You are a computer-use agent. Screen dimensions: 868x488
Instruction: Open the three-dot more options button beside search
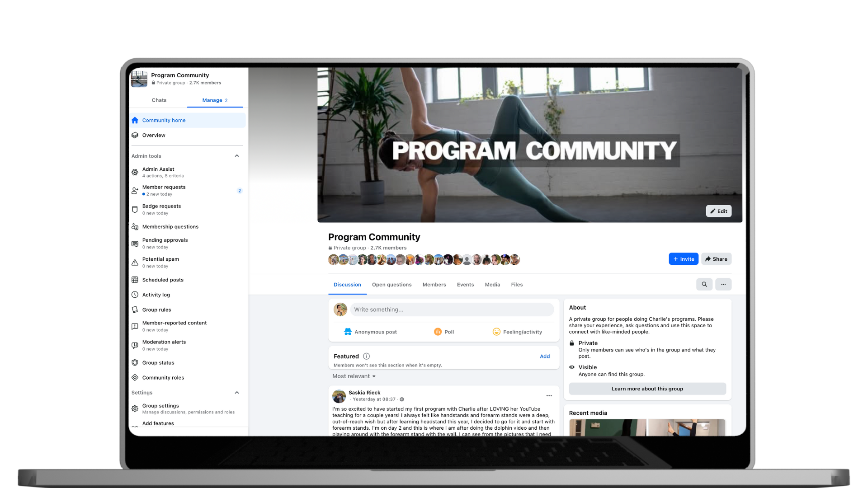(723, 284)
